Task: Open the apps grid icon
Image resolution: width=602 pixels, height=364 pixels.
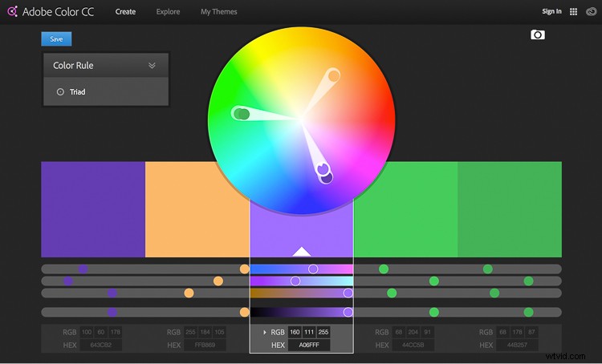Action: (573, 12)
